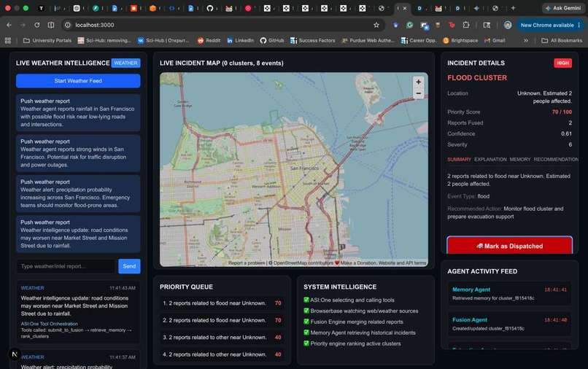Click the Send button
Image resolution: width=588 pixels, height=369 pixels.
click(x=129, y=266)
